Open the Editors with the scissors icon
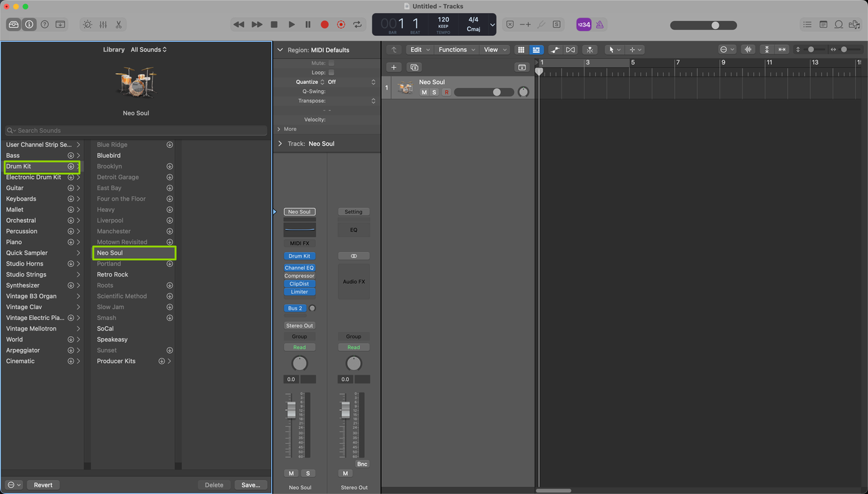The height and width of the screenshot is (494, 868). (119, 24)
